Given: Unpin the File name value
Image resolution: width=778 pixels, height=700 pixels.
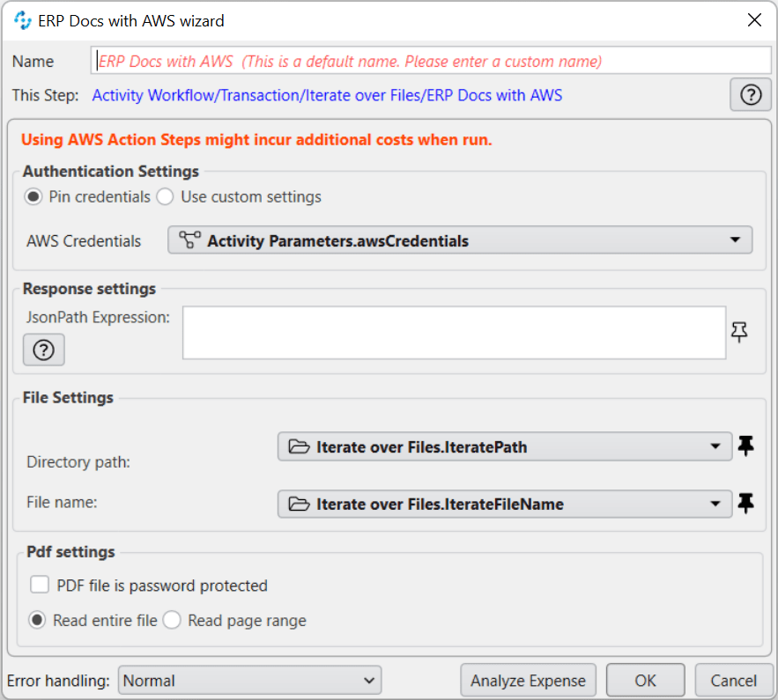Looking at the screenshot, I should 745,503.
